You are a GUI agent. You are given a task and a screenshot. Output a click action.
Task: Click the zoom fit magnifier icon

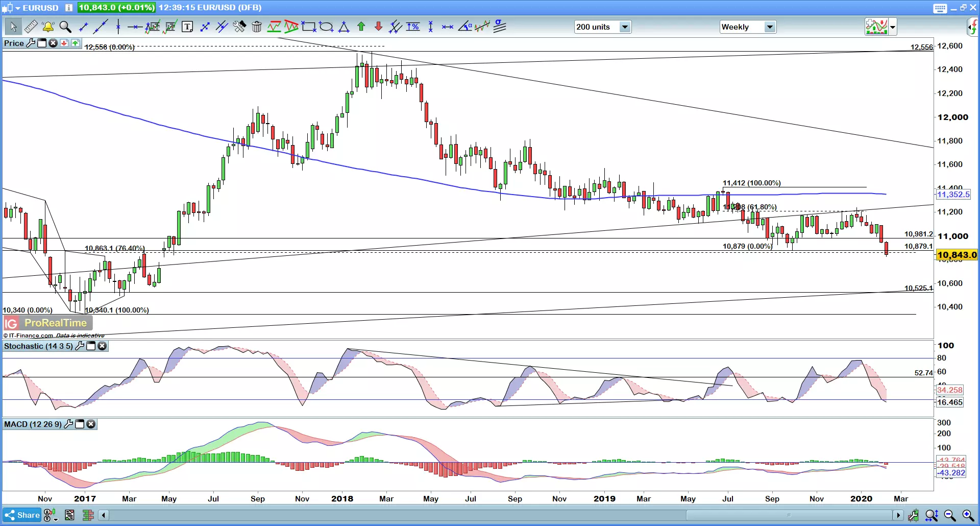(932, 515)
